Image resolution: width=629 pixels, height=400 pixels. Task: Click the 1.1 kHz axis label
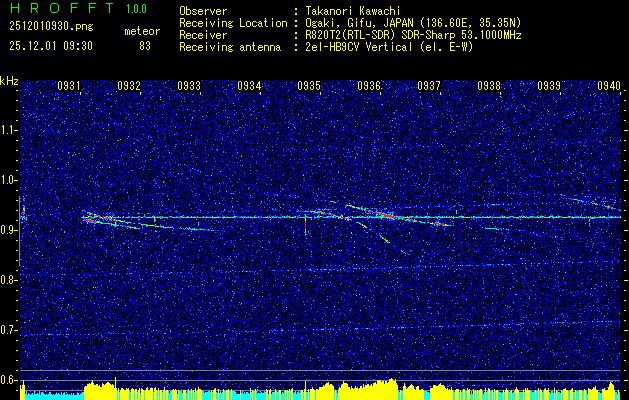[9, 130]
